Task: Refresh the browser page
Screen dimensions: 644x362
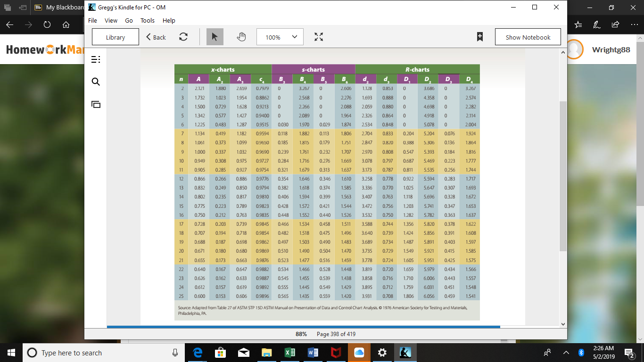Action: [x=47, y=25]
